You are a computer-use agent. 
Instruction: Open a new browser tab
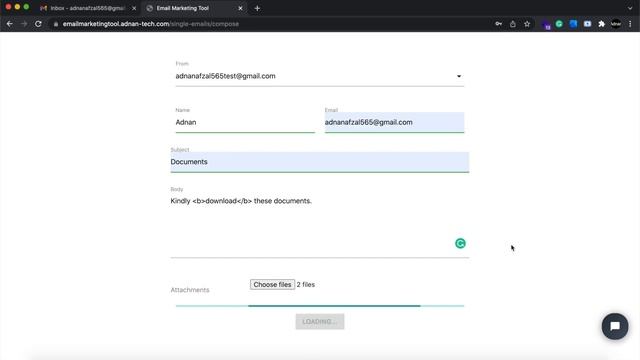click(x=257, y=8)
